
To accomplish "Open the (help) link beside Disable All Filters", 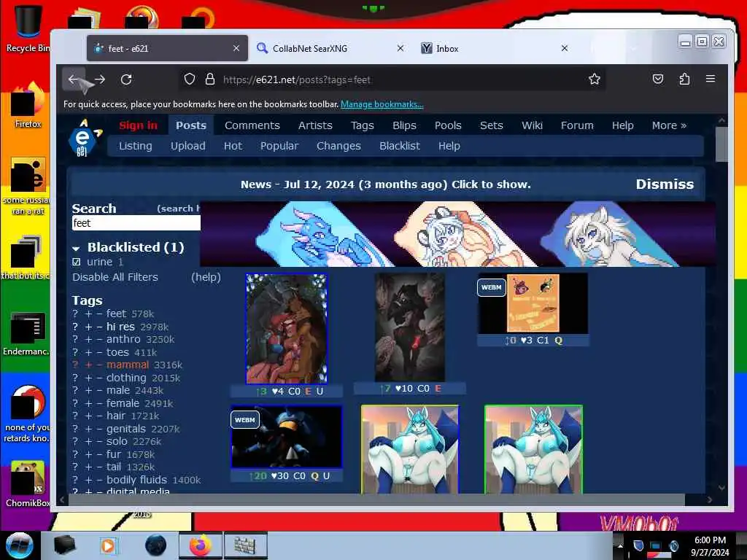I will click(206, 277).
